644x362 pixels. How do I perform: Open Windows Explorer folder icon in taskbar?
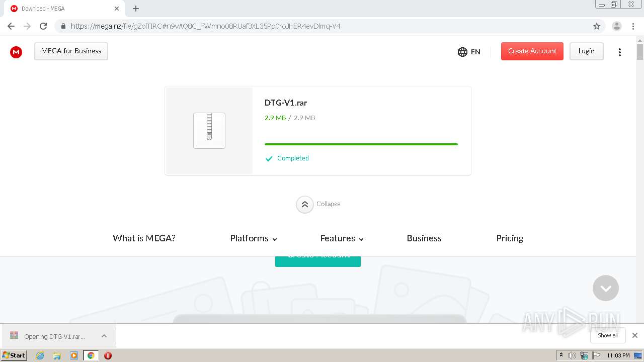point(57,355)
